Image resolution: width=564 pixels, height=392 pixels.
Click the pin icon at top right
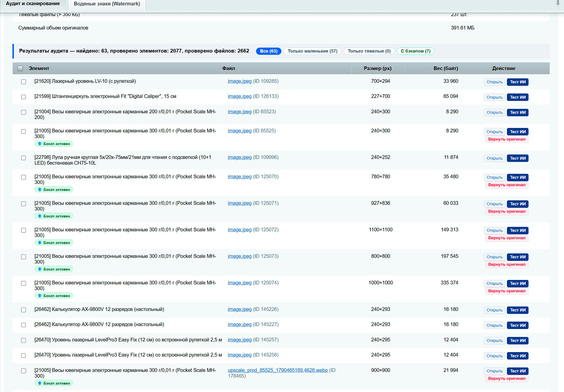558,3
